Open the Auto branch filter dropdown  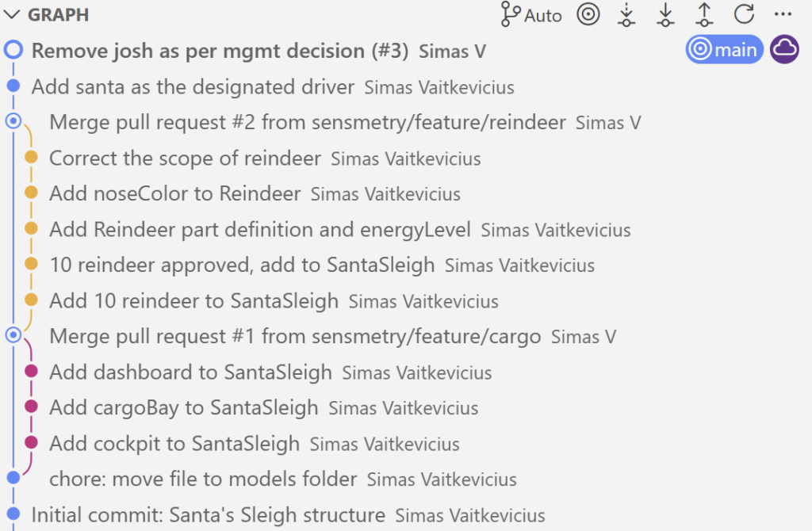pyautogui.click(x=531, y=15)
